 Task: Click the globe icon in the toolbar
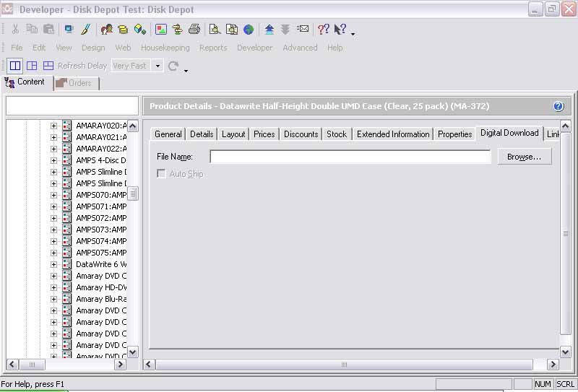coord(249,30)
